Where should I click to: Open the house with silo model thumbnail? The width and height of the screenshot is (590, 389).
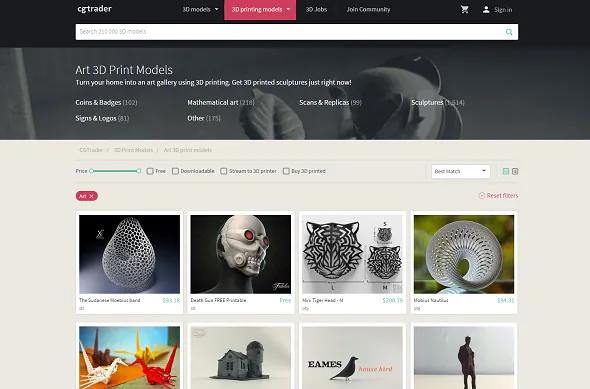point(241,357)
